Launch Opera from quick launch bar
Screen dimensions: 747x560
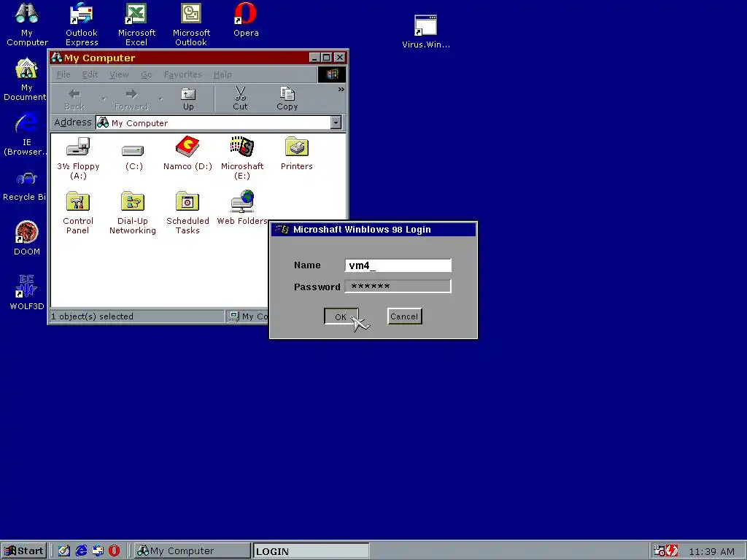pyautogui.click(x=115, y=551)
